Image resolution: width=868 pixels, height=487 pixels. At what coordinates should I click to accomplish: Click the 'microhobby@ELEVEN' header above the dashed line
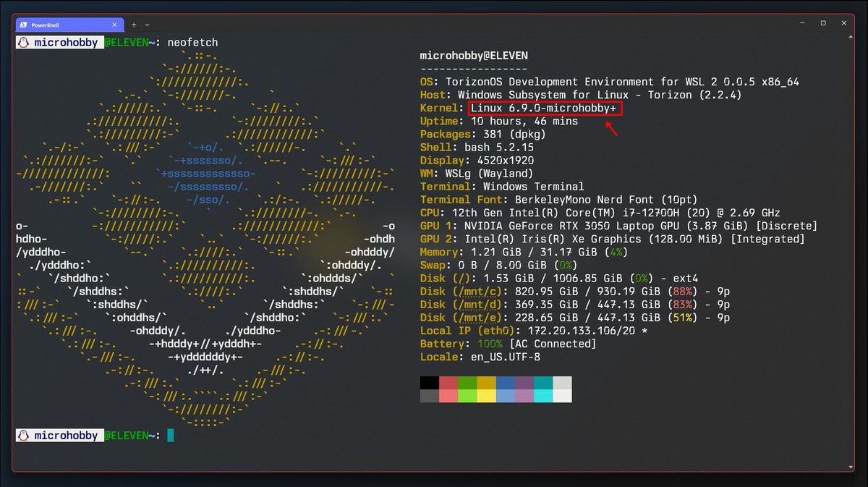(474, 56)
